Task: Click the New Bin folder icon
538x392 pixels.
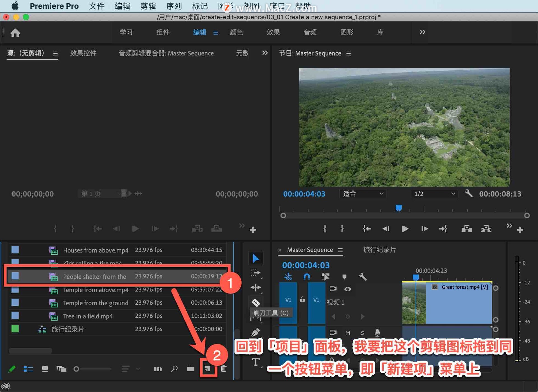Action: (x=191, y=369)
